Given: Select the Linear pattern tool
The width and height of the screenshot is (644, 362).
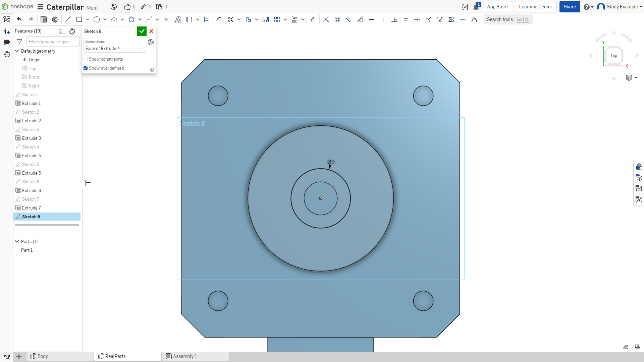Looking at the screenshot, I should pyautogui.click(x=277, y=19).
